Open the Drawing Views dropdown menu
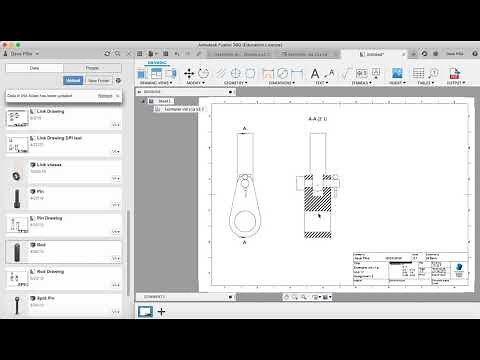 [x=156, y=83]
